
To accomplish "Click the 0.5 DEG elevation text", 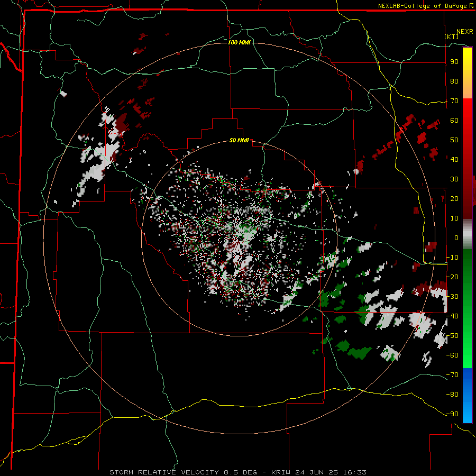I will click(x=241, y=472).
